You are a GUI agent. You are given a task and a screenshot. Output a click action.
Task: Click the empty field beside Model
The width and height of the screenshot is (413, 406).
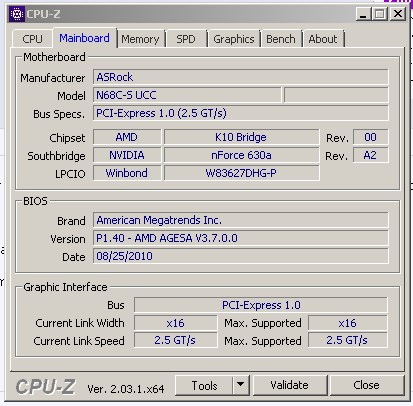tap(336, 95)
